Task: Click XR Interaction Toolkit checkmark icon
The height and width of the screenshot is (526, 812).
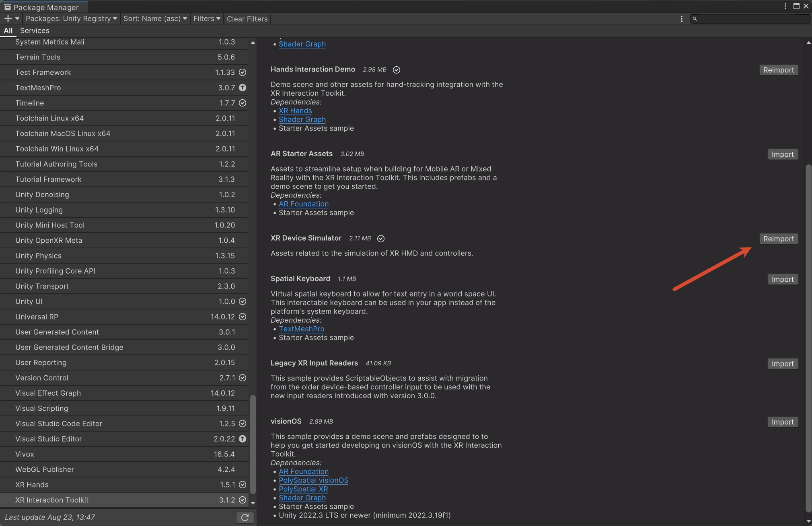Action: coord(243,500)
